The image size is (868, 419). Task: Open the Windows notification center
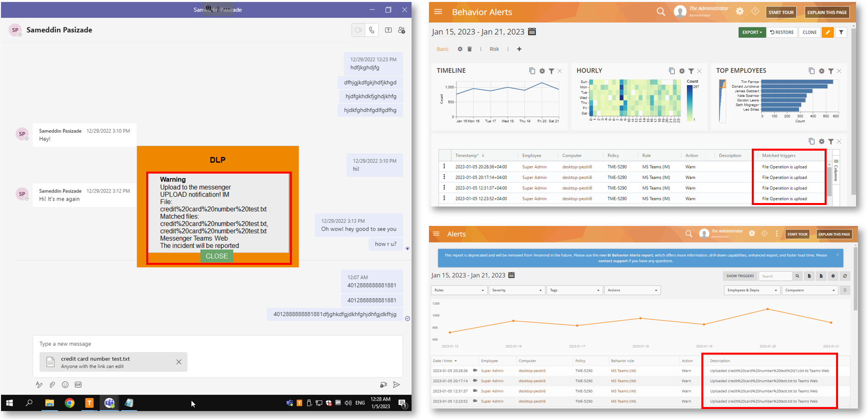pyautogui.click(x=402, y=403)
